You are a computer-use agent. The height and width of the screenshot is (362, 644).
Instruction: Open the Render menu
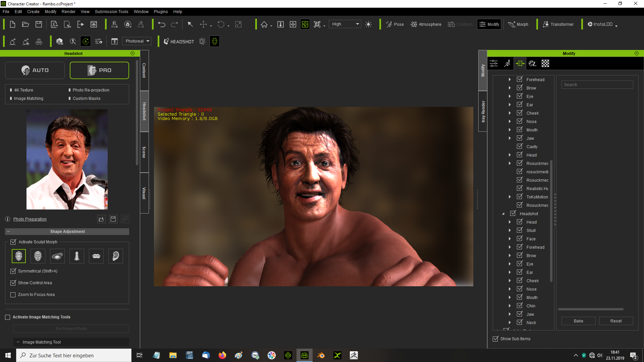[x=68, y=11]
